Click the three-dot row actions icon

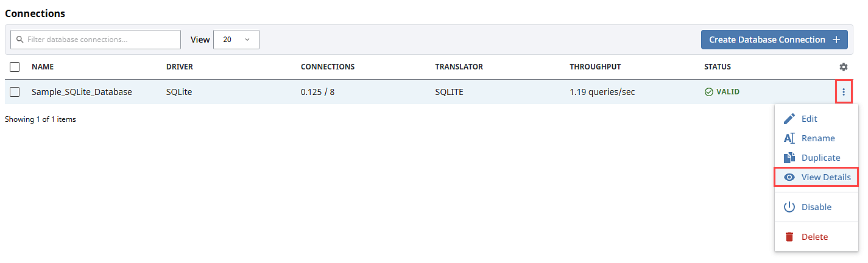click(x=844, y=92)
